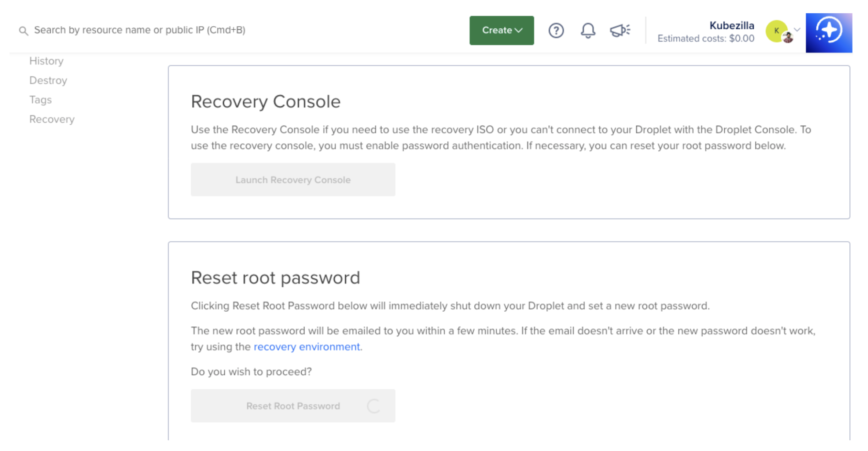Screen dimensions: 868x451
Task: Expand the Kubezilla account switcher
Action: coord(732,25)
